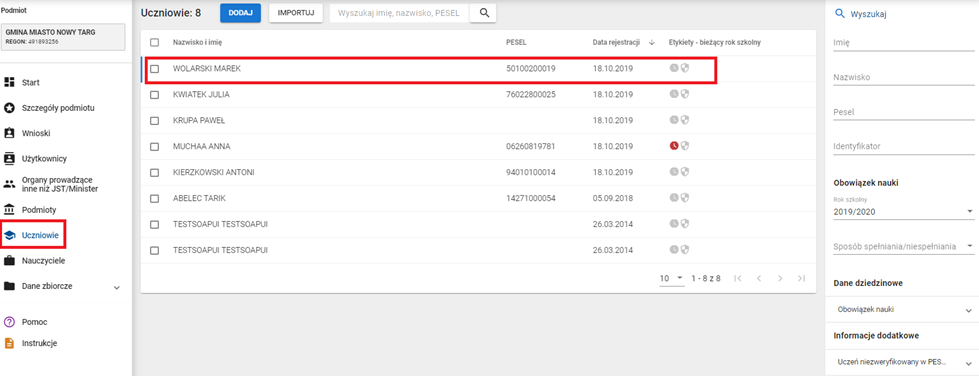Expand the Uczeń niezweryfikowany w PESEL section
This screenshot has width=979, height=376.
[903, 362]
